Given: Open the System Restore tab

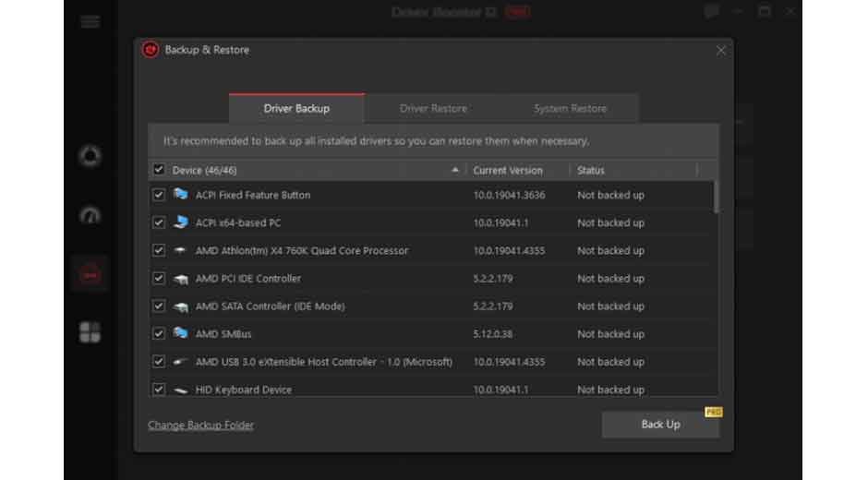Looking at the screenshot, I should 570,109.
